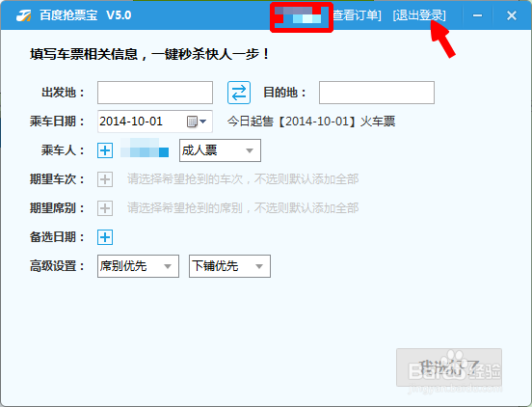Add an alternate date with 备选日期 plus icon

click(x=105, y=237)
